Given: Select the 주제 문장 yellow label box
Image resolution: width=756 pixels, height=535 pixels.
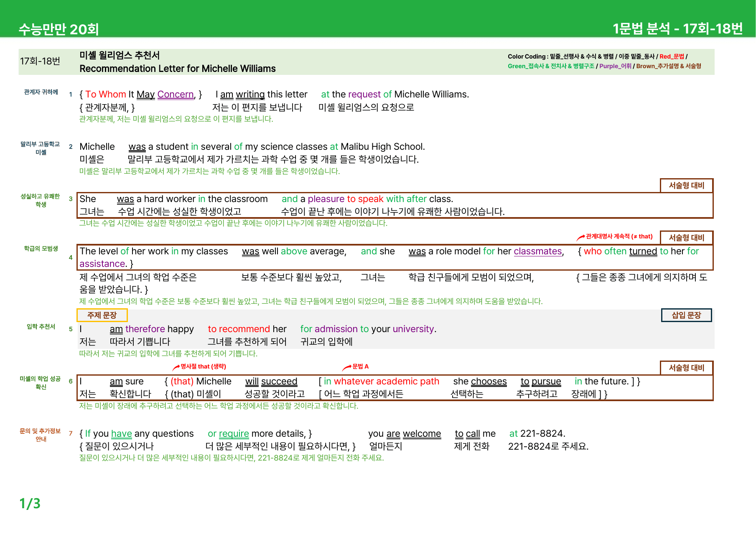Looking at the screenshot, I should tap(102, 315).
